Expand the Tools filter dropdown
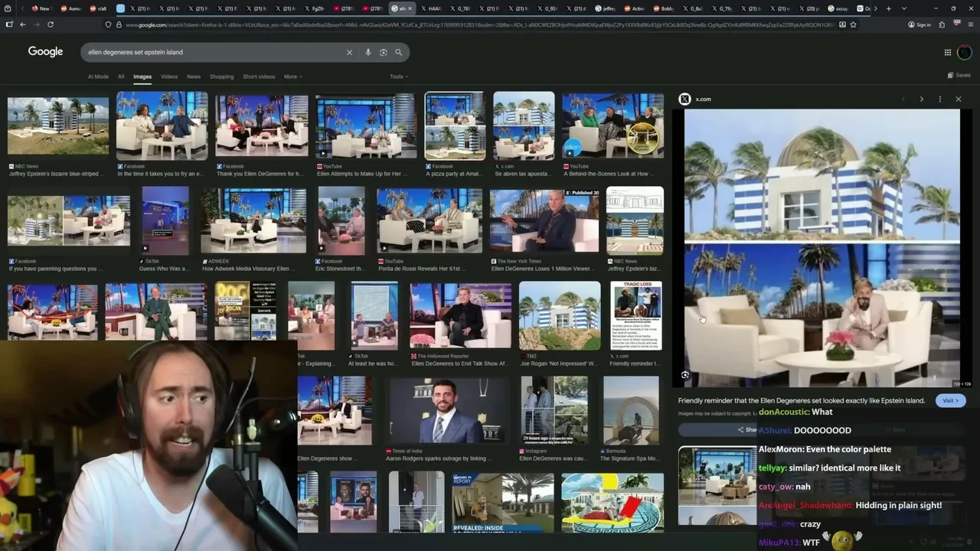Screen dimensions: 980x551 [x=398, y=77]
